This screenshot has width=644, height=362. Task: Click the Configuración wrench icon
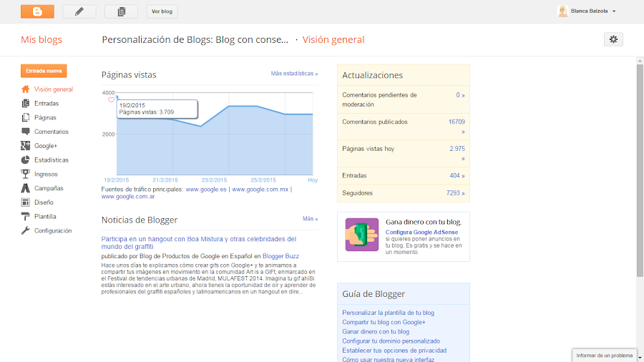(x=26, y=230)
